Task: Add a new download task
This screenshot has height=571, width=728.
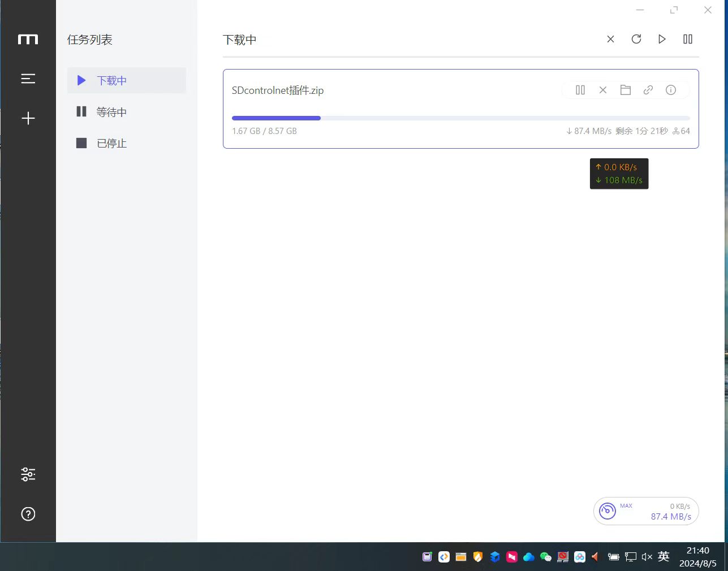Action: click(x=28, y=118)
